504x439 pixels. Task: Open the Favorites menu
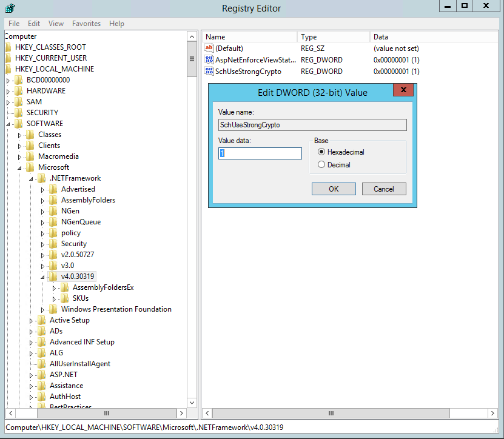click(x=86, y=23)
